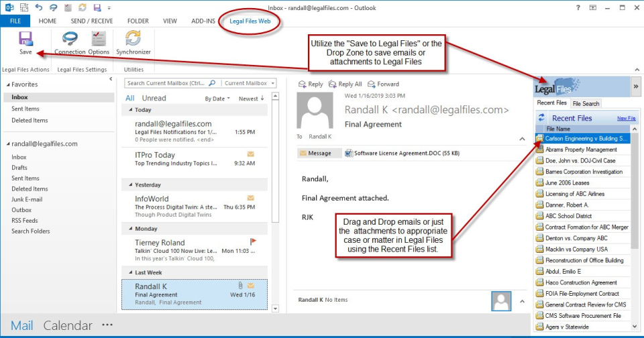This screenshot has height=338, width=644.
Task: Open the By Date sort dropdown
Action: (217, 99)
